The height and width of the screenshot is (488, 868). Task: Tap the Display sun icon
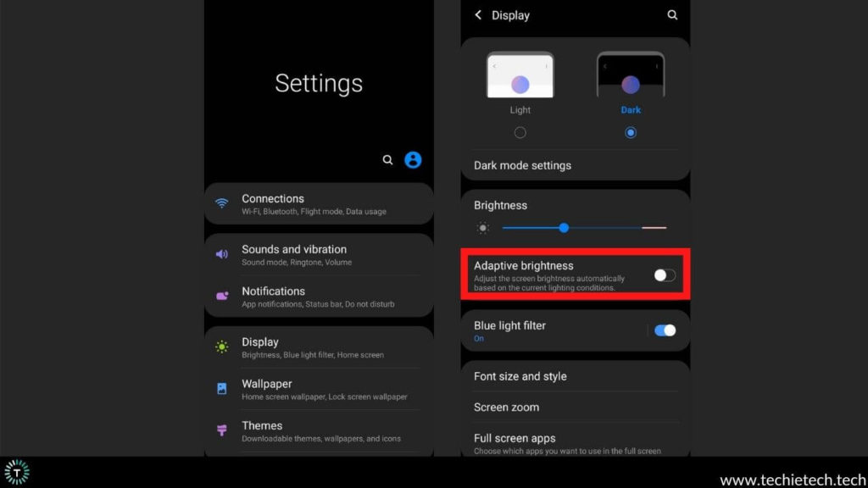tap(222, 347)
